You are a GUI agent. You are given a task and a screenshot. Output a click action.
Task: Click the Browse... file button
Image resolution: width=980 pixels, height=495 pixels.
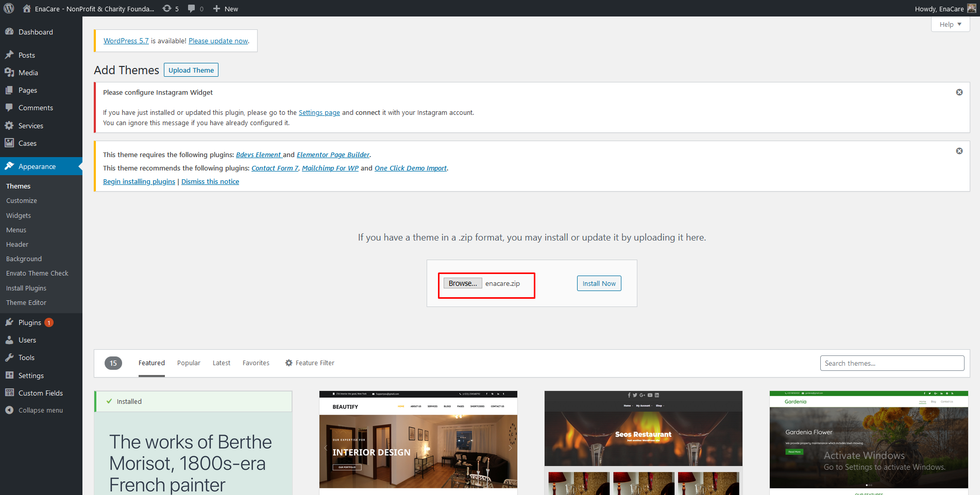click(x=463, y=283)
